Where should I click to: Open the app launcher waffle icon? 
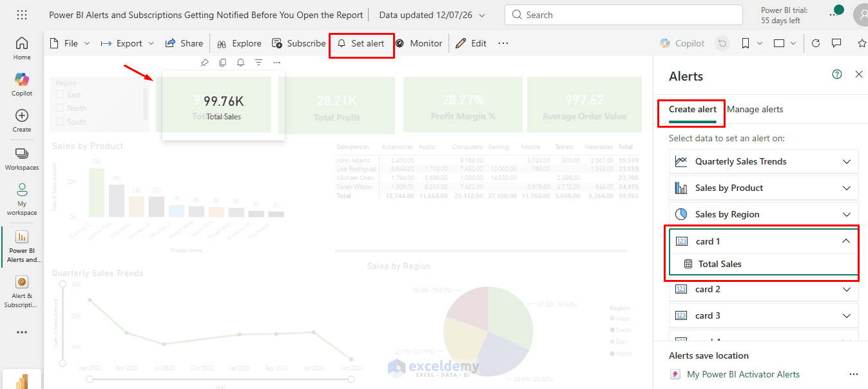tap(21, 15)
